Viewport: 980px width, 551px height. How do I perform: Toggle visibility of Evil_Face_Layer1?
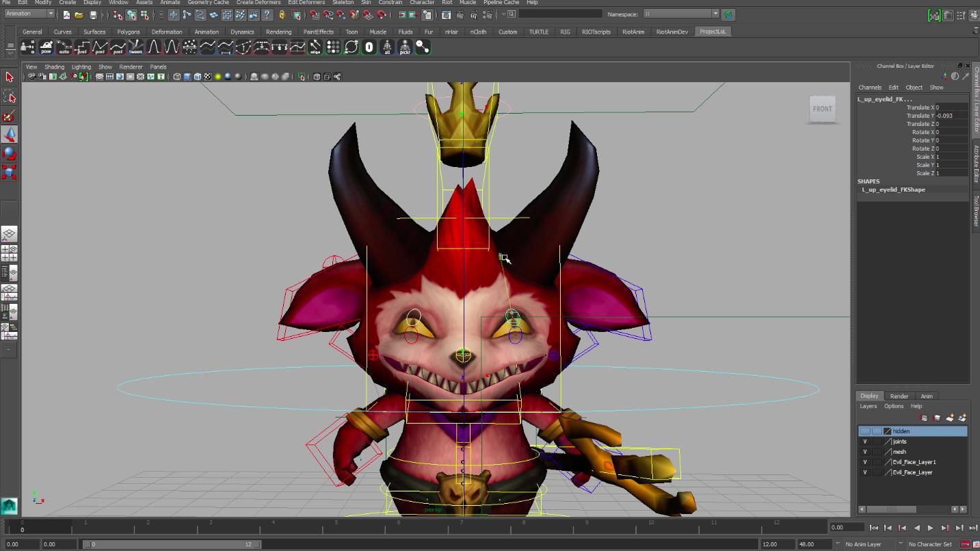(865, 462)
